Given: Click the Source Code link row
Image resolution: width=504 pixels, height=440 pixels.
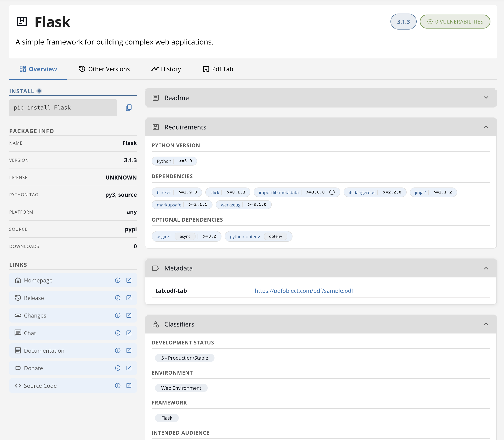Looking at the screenshot, I should pyautogui.click(x=73, y=386).
